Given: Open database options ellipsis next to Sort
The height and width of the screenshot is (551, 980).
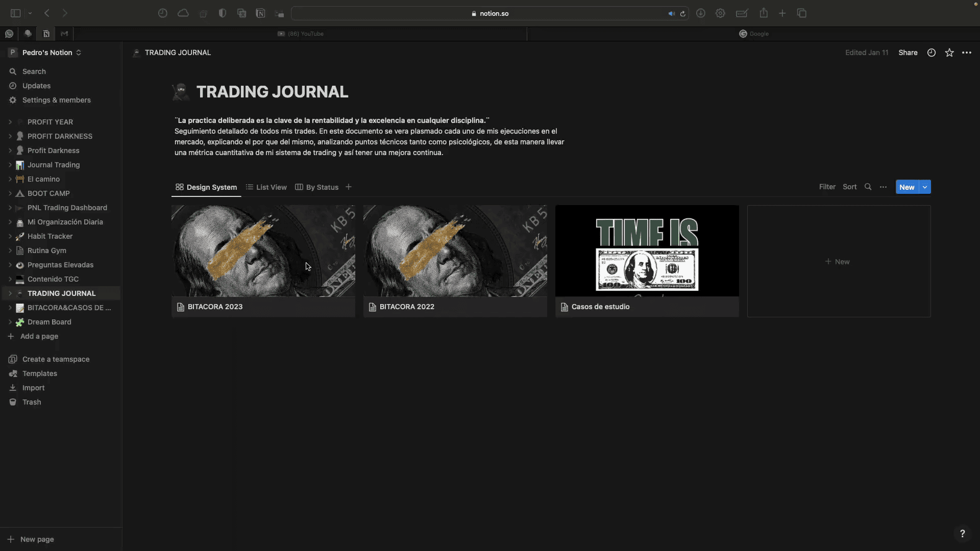Looking at the screenshot, I should [x=883, y=187].
